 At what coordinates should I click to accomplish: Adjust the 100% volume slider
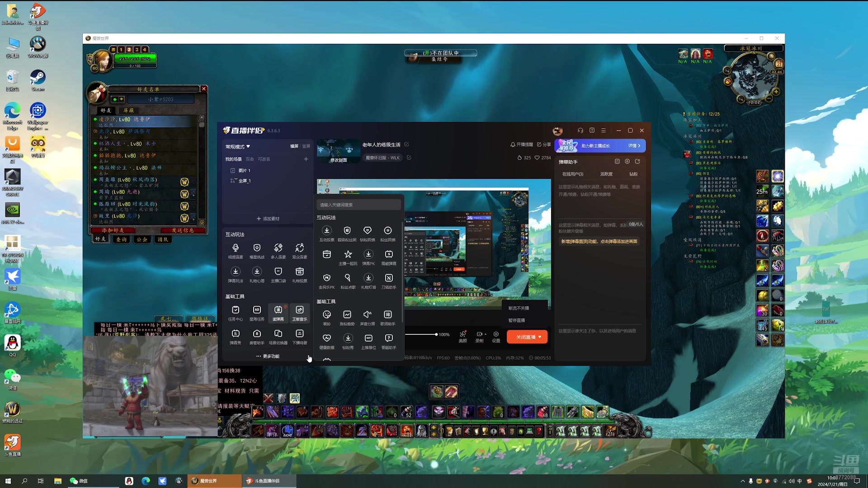420,335
